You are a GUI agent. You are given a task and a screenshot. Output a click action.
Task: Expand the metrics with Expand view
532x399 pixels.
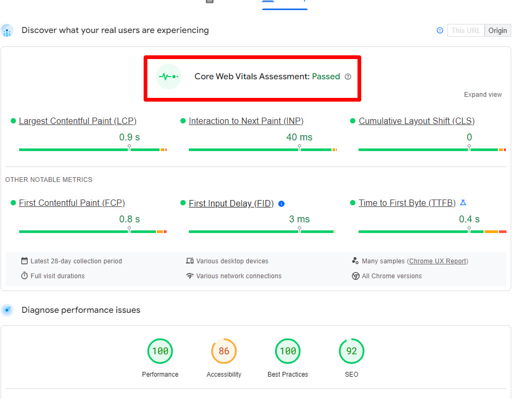483,94
